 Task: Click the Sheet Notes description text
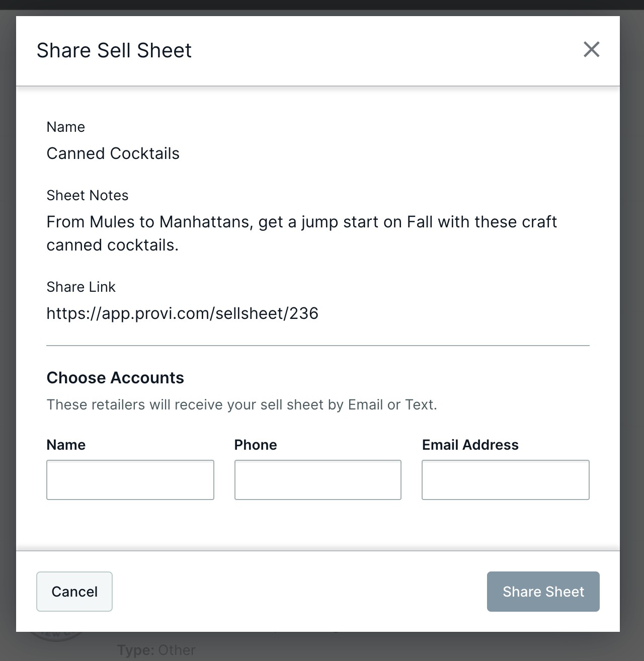(x=302, y=233)
